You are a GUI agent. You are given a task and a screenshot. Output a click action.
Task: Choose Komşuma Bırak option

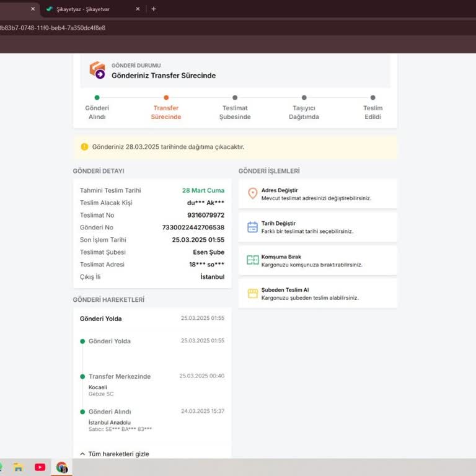tap(317, 260)
